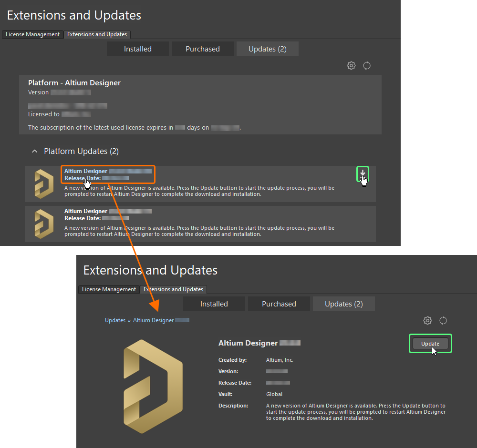
Task: Click 'Version' label in platform panel
Action: [x=38, y=92]
